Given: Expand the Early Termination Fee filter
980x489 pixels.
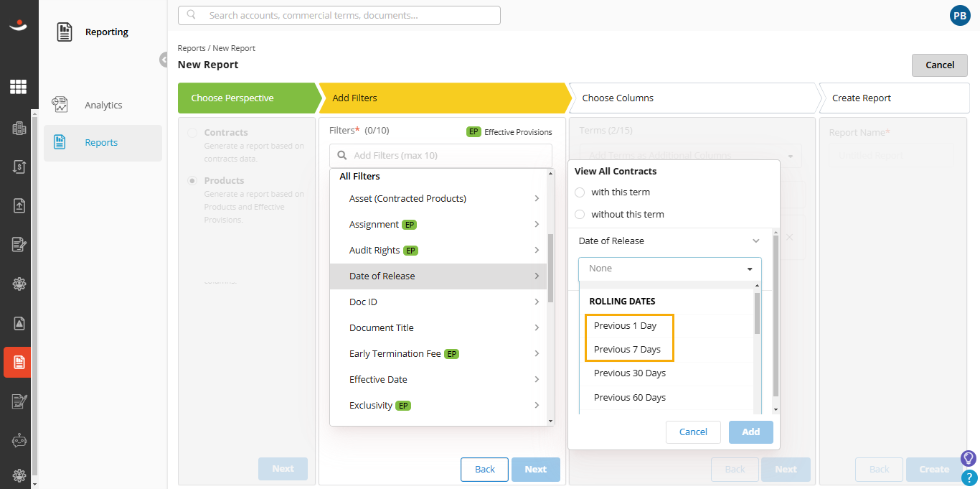Looking at the screenshot, I should coord(438,354).
